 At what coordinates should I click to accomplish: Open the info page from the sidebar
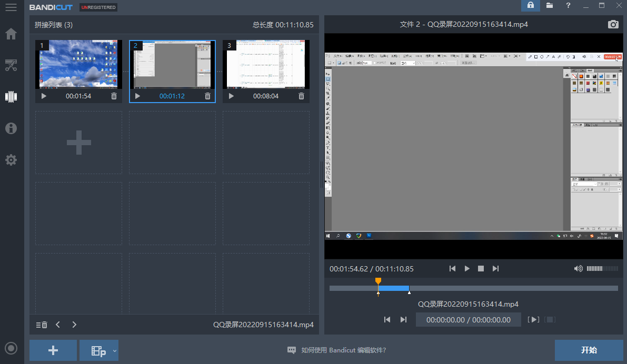click(x=11, y=128)
